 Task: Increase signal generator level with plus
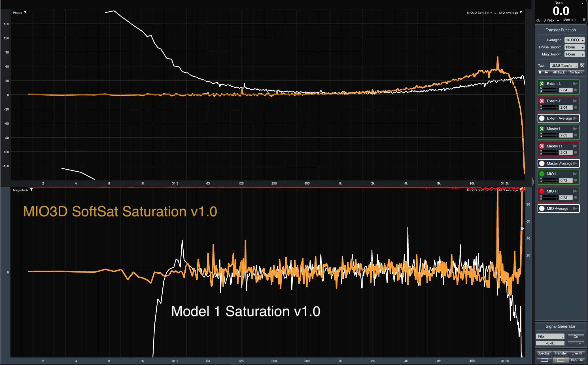(580, 343)
